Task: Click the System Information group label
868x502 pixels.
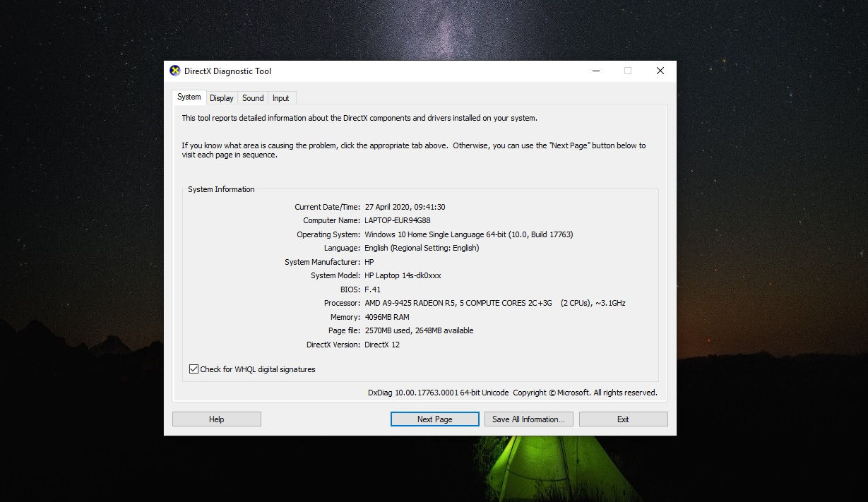Action: point(220,189)
